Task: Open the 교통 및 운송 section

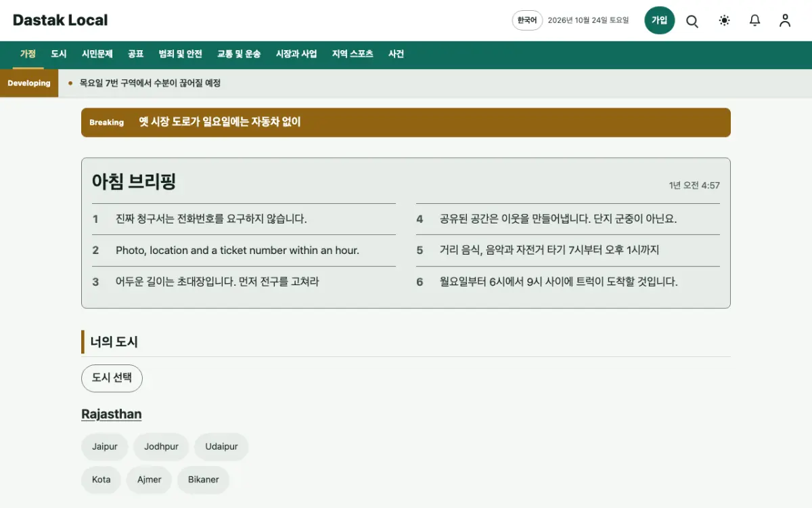Action: (239, 54)
